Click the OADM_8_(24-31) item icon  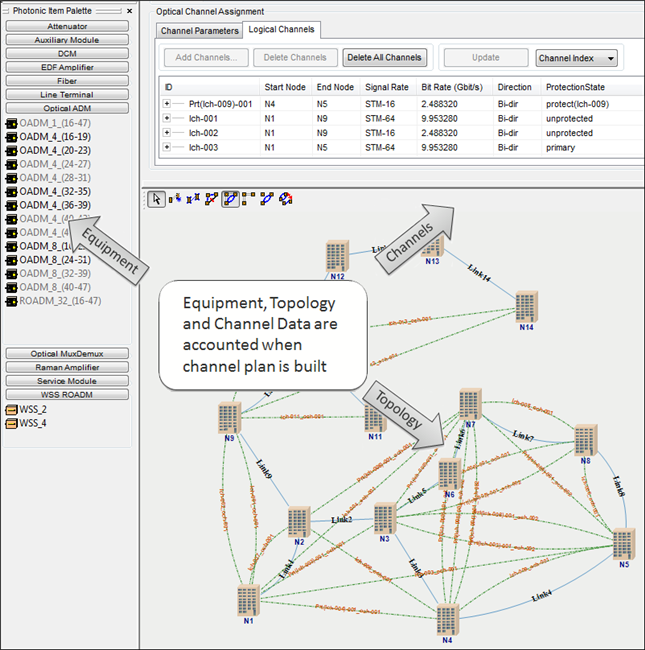point(12,260)
